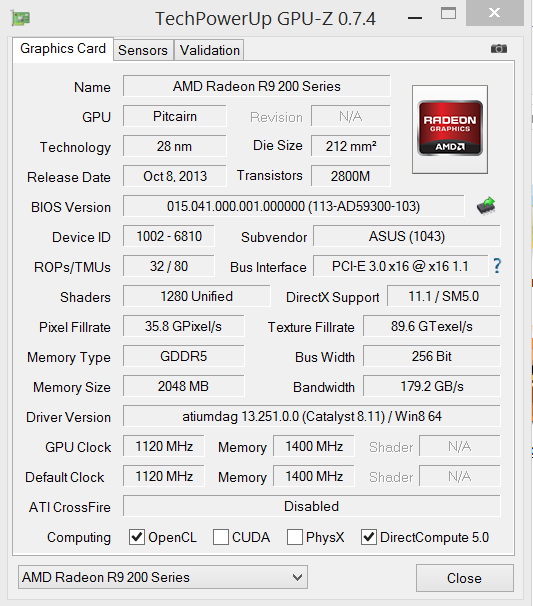Open the AMD Radeon R9 200 Series dropdown
The width and height of the screenshot is (533, 606).
pyautogui.click(x=163, y=577)
